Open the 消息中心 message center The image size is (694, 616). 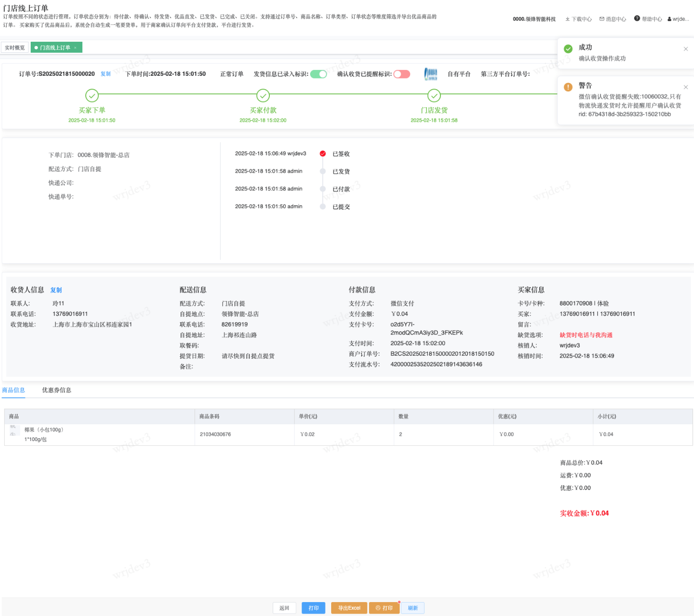coord(613,19)
